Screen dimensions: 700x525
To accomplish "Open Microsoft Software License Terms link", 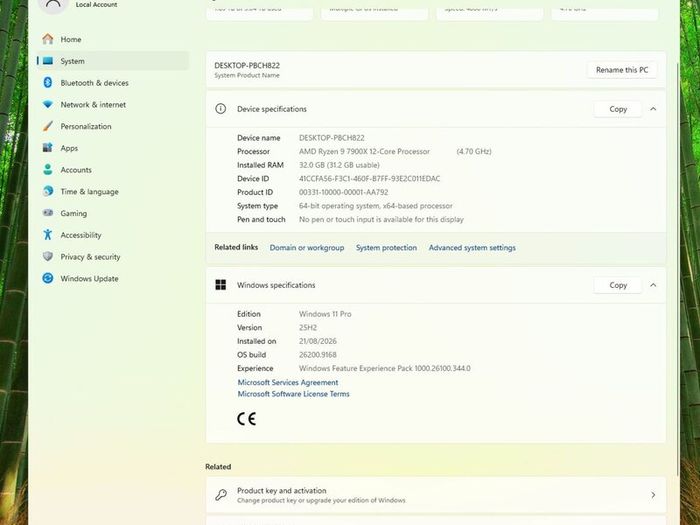I will point(294,394).
